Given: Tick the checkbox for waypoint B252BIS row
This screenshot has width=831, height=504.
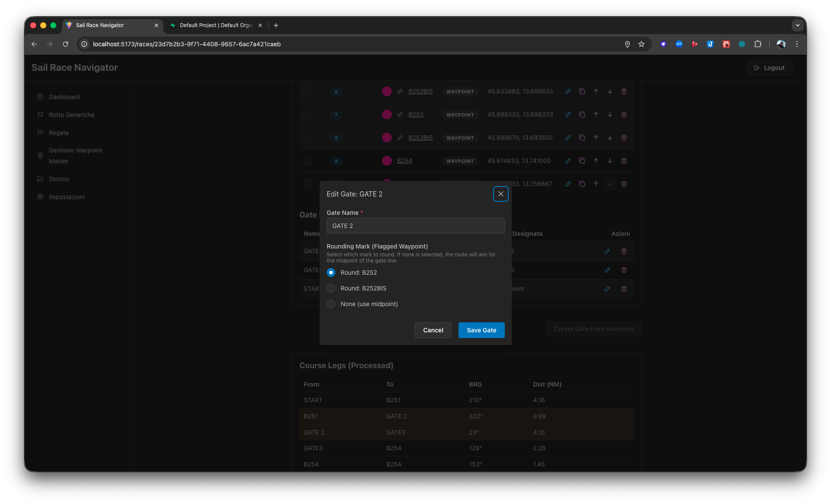Looking at the screenshot, I should [308, 91].
